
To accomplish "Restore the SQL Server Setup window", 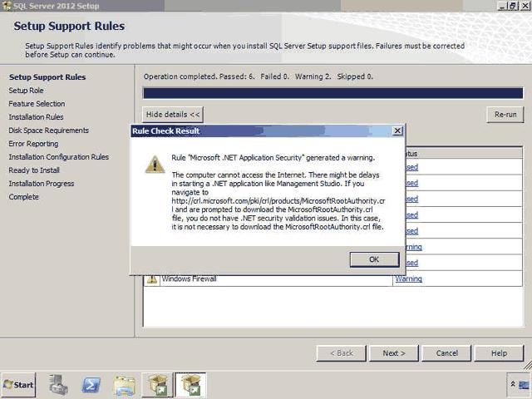I will [513, 6].
